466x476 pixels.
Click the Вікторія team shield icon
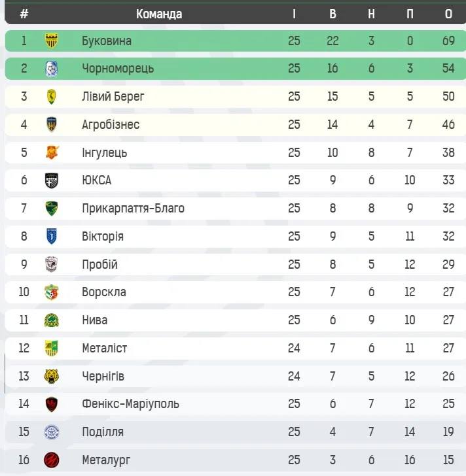point(51,236)
